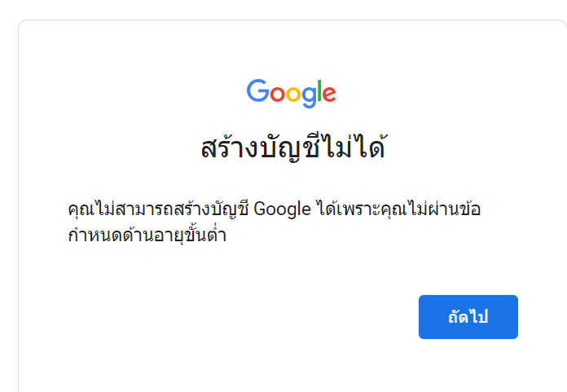Click the message line starting with คุณไม่สามารถสร้างบัญชี
This screenshot has height=392, width=567.
274,209
